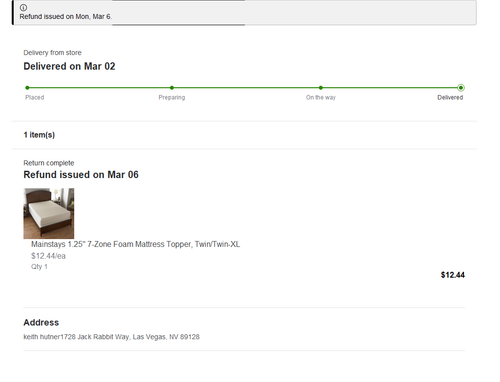Click 'Refund issued on Mon, Mar 6.' banner text
The height and width of the screenshot is (382, 500).
[66, 17]
